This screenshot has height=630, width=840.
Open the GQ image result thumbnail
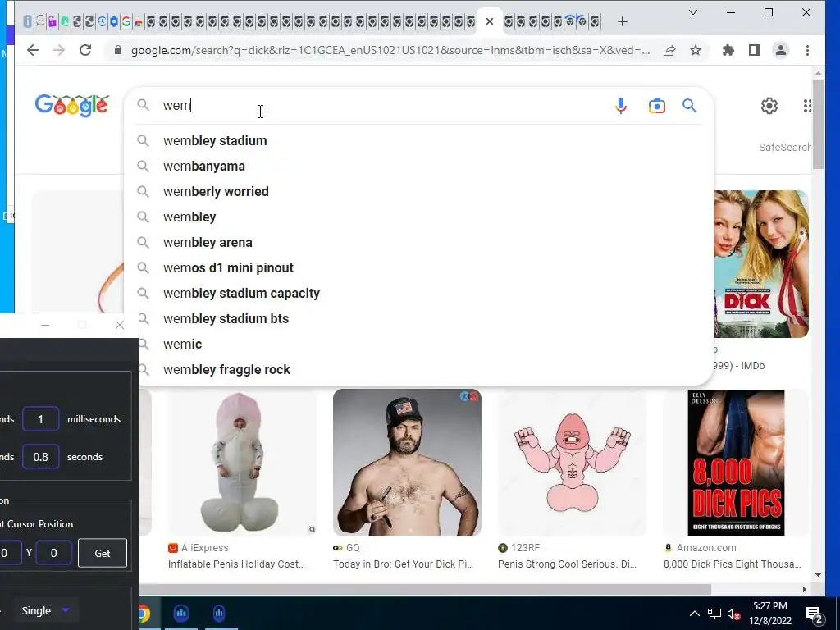coord(407,463)
